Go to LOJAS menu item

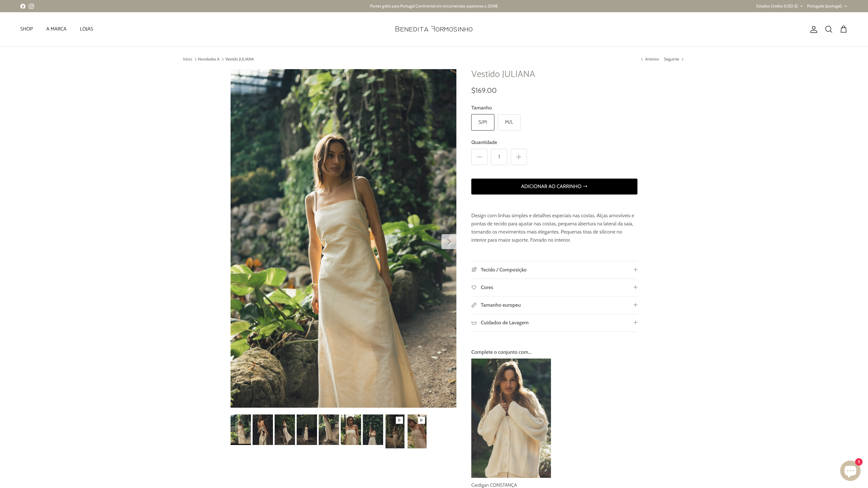(x=86, y=29)
